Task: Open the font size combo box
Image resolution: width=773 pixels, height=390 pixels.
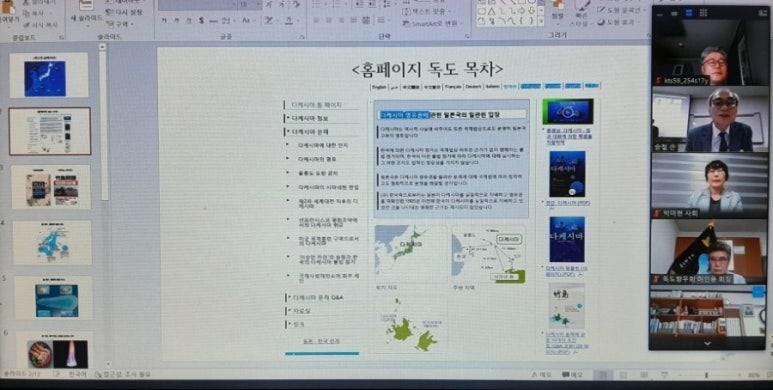Action: coord(250,4)
